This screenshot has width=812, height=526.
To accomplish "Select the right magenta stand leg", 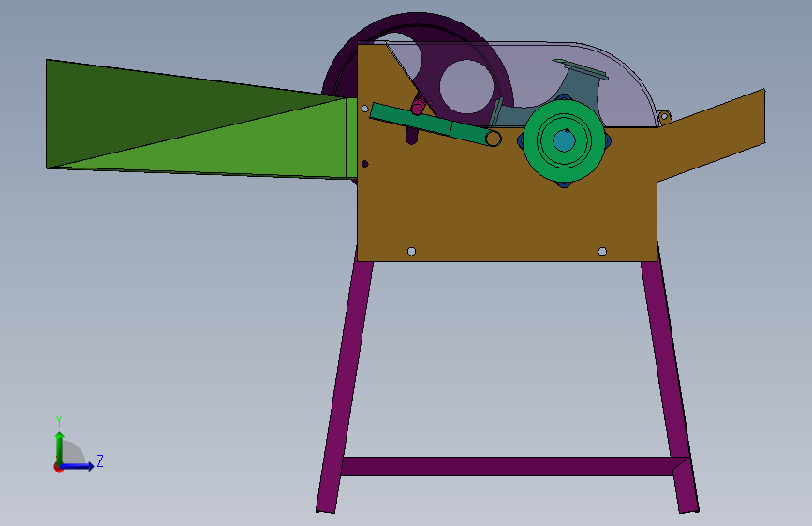I will click(x=671, y=383).
